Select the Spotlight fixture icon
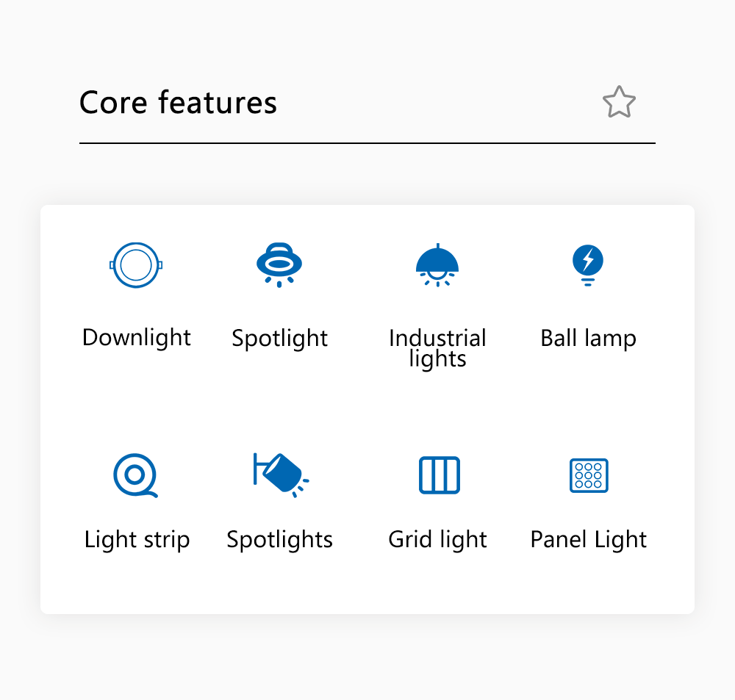 279,265
